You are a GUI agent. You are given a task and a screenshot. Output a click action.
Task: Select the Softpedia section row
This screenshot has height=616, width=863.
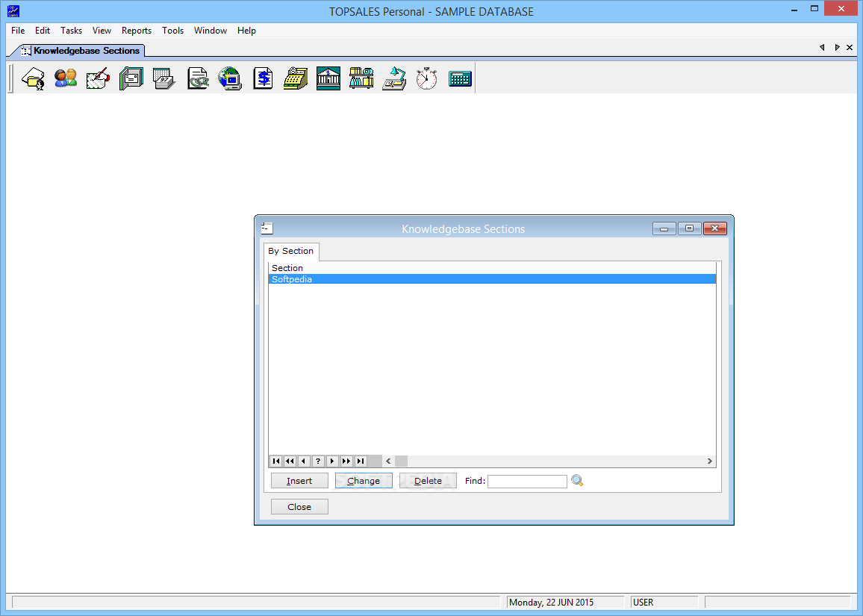click(492, 279)
